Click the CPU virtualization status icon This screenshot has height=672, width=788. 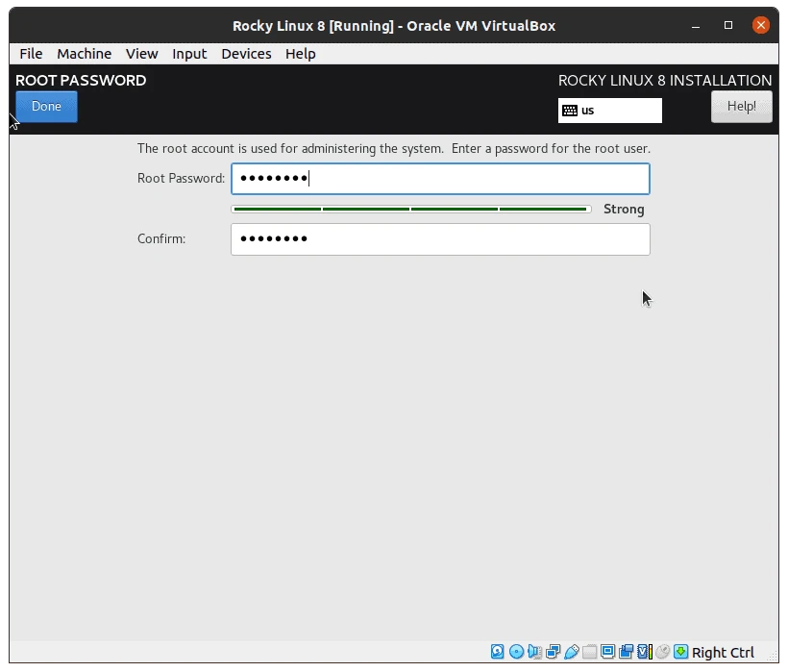tap(644, 652)
